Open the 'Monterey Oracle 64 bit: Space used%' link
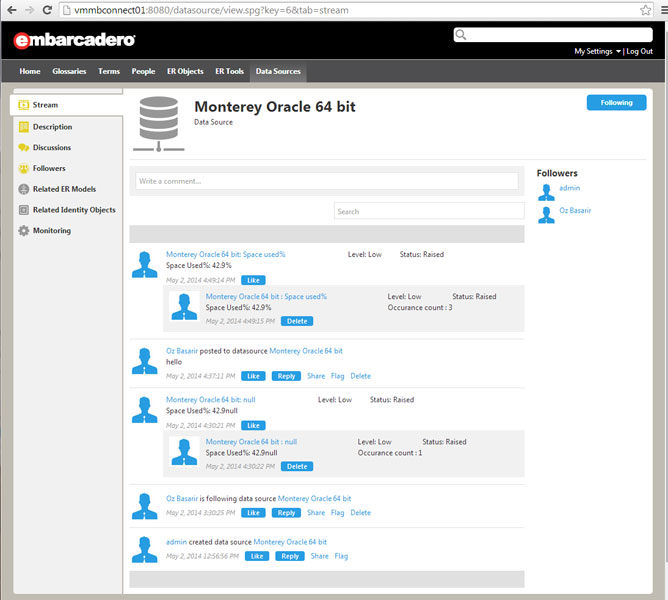 coord(225,254)
